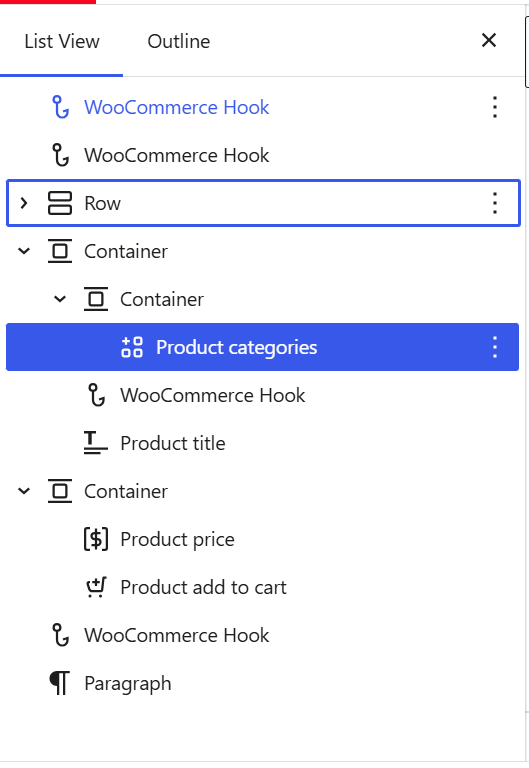Click the Product add to cart icon
This screenshot has width=529, height=768.
coord(96,587)
